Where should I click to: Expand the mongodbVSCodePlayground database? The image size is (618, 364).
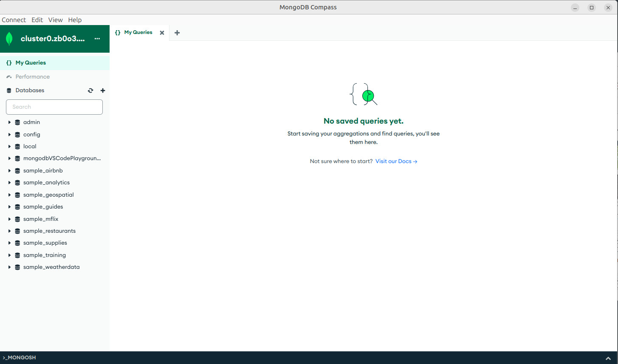click(x=9, y=158)
